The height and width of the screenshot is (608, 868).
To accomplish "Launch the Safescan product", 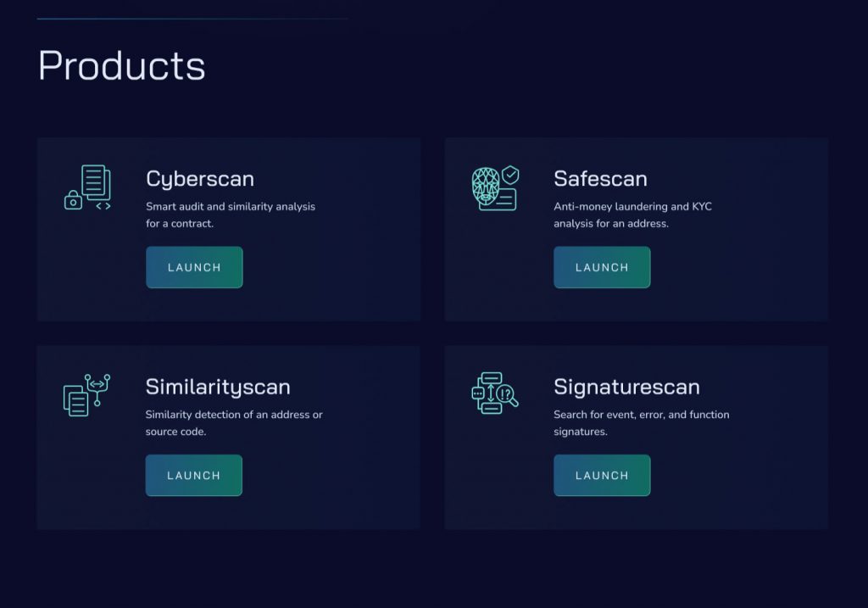I will tap(602, 267).
